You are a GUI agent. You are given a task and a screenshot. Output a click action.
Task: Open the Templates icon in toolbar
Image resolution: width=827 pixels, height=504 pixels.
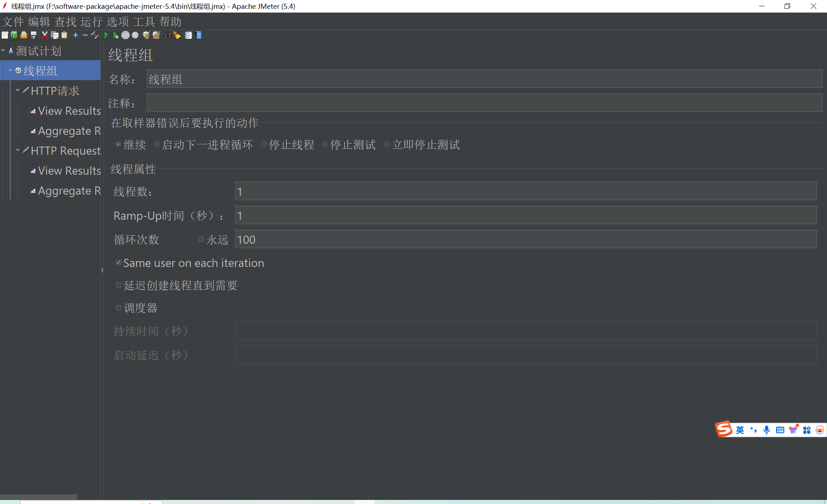coord(14,35)
